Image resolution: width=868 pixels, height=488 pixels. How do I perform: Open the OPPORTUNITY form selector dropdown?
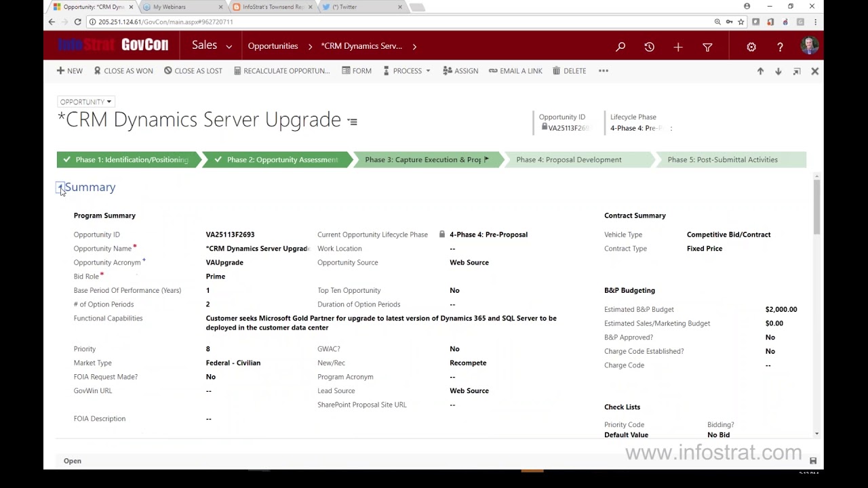(x=85, y=102)
